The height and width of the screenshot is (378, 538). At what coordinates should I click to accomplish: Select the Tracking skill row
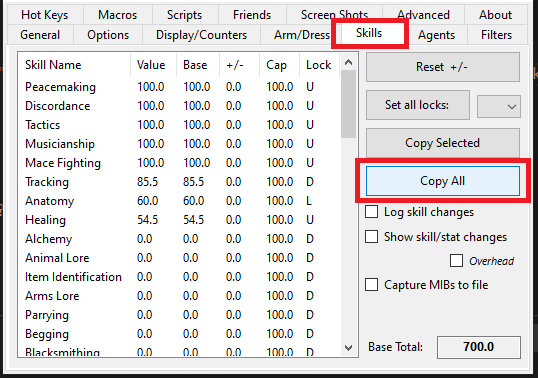pyautogui.click(x=179, y=182)
